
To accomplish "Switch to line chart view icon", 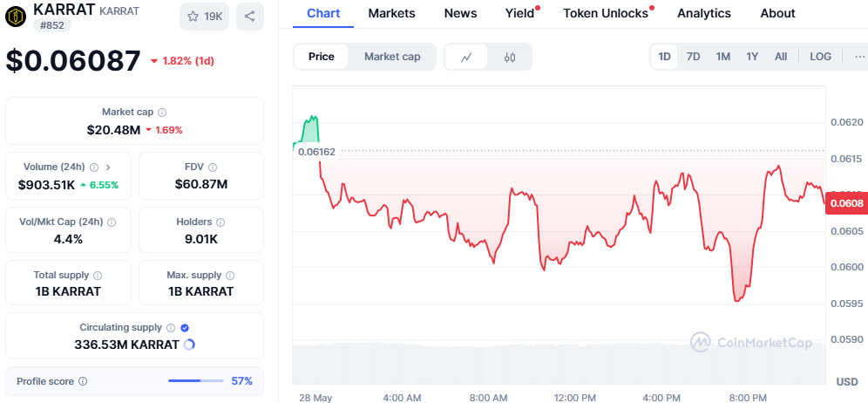I will [466, 57].
